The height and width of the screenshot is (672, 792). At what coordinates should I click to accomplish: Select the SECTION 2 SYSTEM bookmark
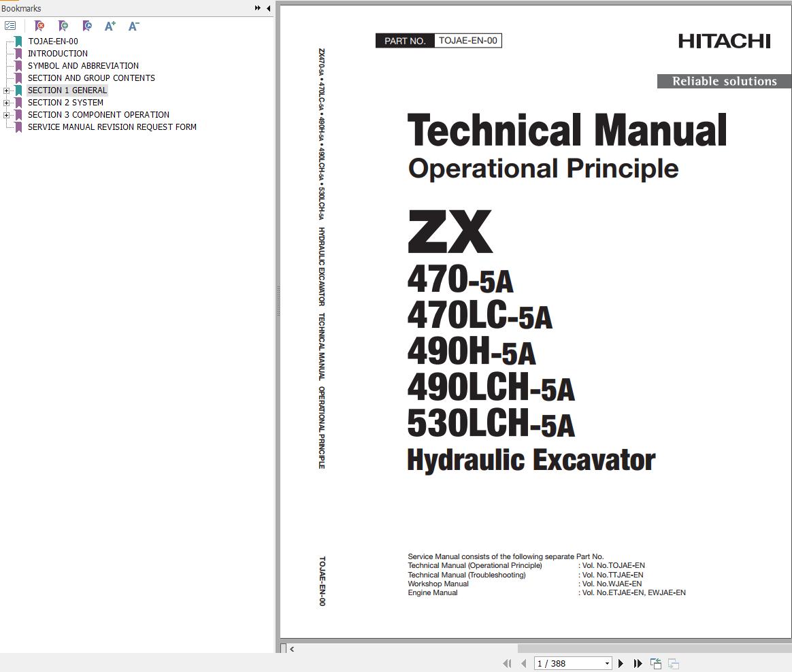(66, 103)
